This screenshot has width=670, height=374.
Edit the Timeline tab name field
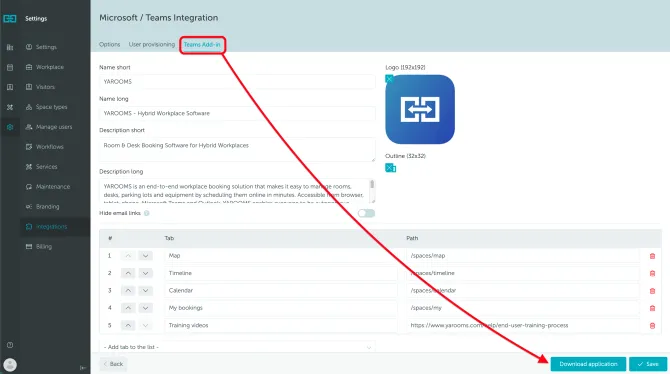click(281, 273)
